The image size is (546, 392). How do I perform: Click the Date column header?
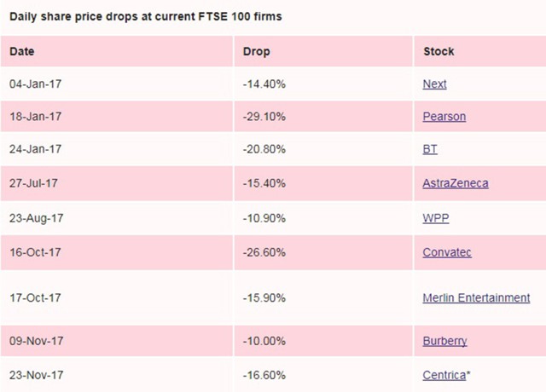click(x=22, y=51)
